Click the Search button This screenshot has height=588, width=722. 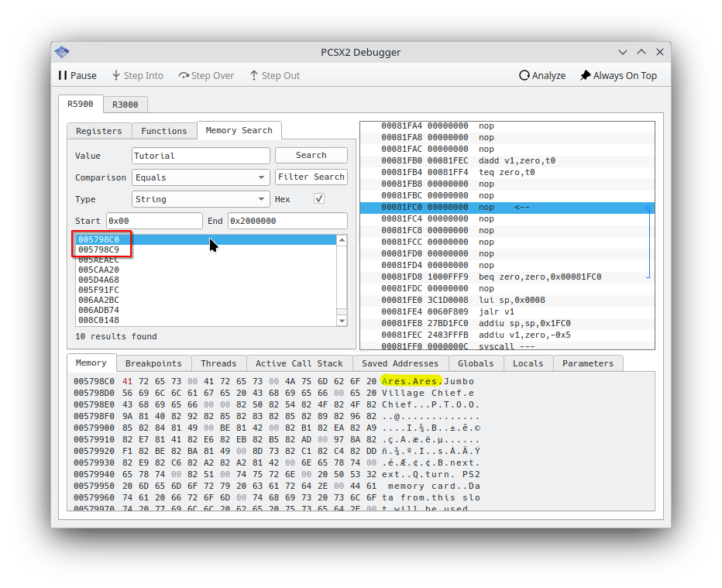[x=311, y=155]
